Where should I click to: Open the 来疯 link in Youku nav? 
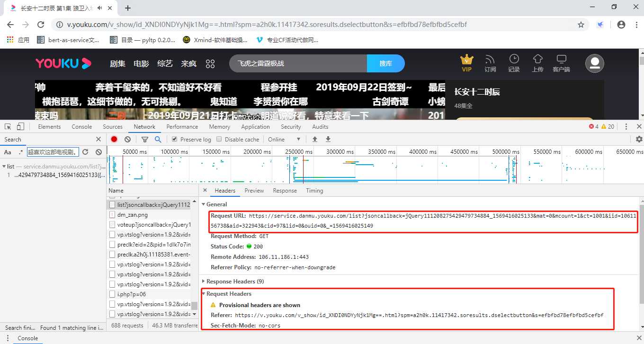(188, 63)
